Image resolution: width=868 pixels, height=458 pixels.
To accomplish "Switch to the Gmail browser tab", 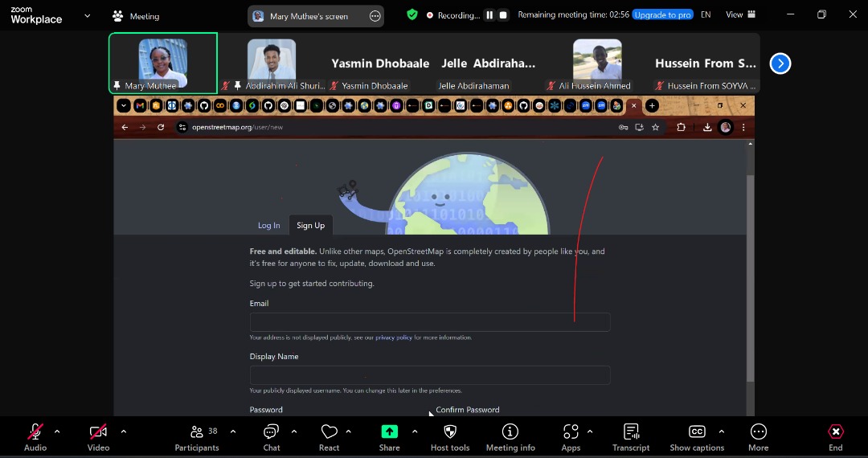I will [140, 105].
